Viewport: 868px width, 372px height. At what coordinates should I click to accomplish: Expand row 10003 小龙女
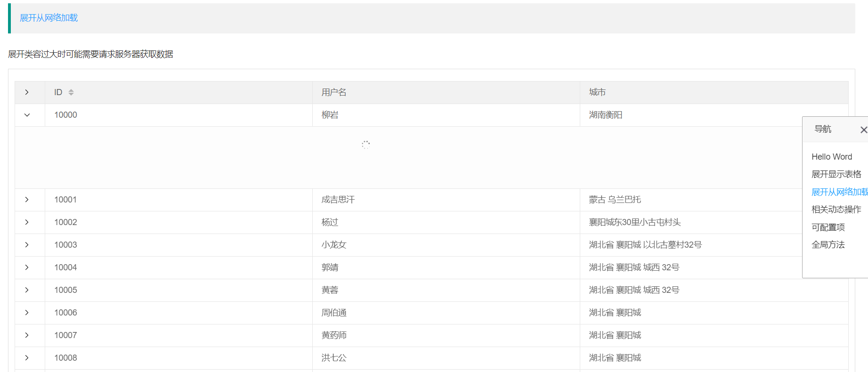click(x=27, y=245)
